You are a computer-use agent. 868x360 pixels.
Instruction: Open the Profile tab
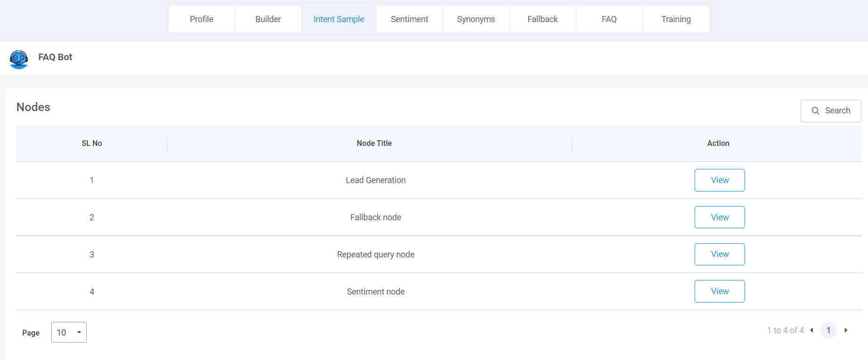point(202,19)
